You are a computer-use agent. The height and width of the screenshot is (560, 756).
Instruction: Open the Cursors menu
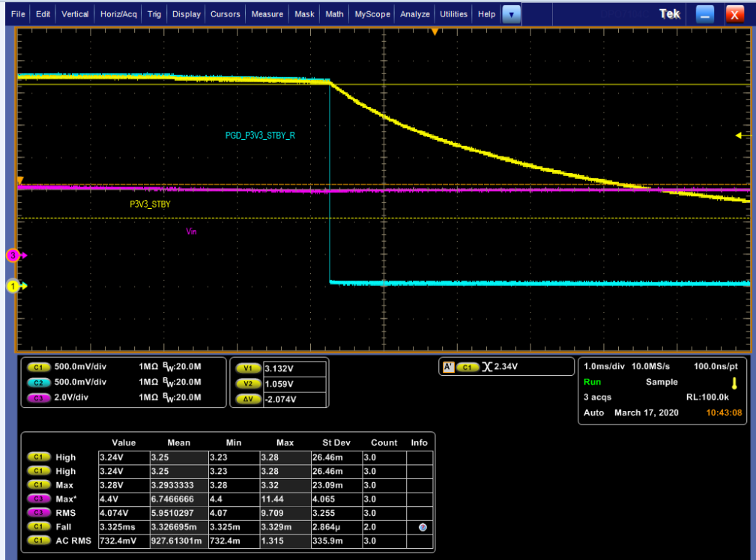coord(226,14)
